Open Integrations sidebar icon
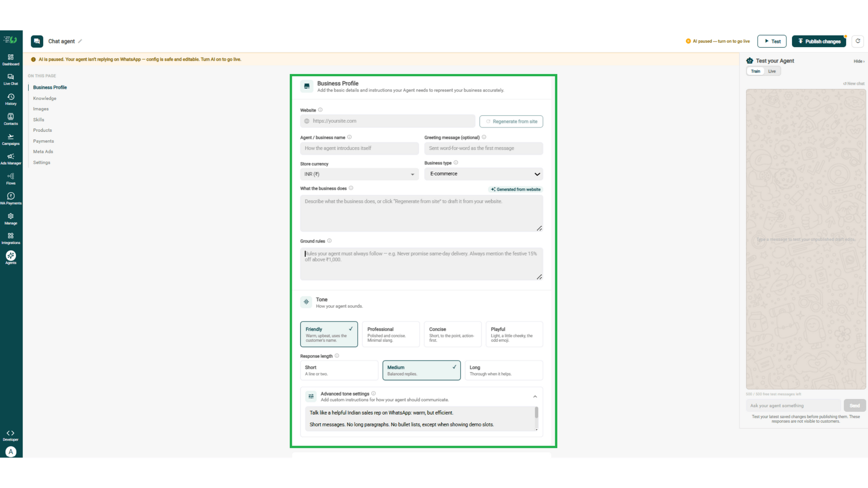 click(x=11, y=238)
